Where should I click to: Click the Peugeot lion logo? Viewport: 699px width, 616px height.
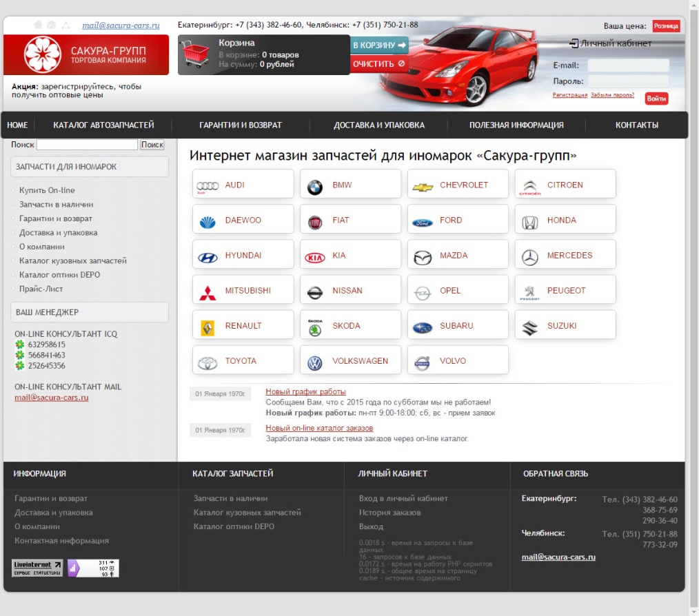coord(529,292)
